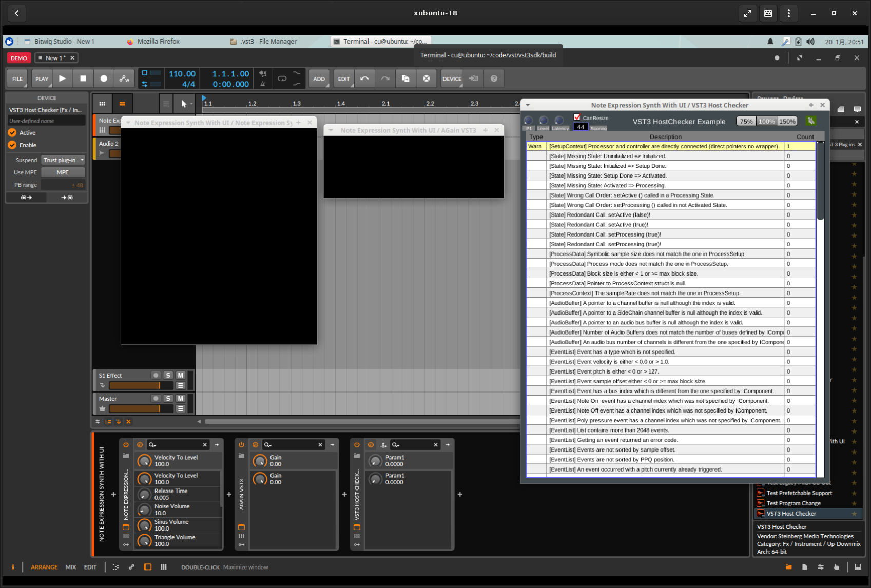The height and width of the screenshot is (588, 871).
Task: Toggle the loop icon in transport
Action: (x=282, y=79)
